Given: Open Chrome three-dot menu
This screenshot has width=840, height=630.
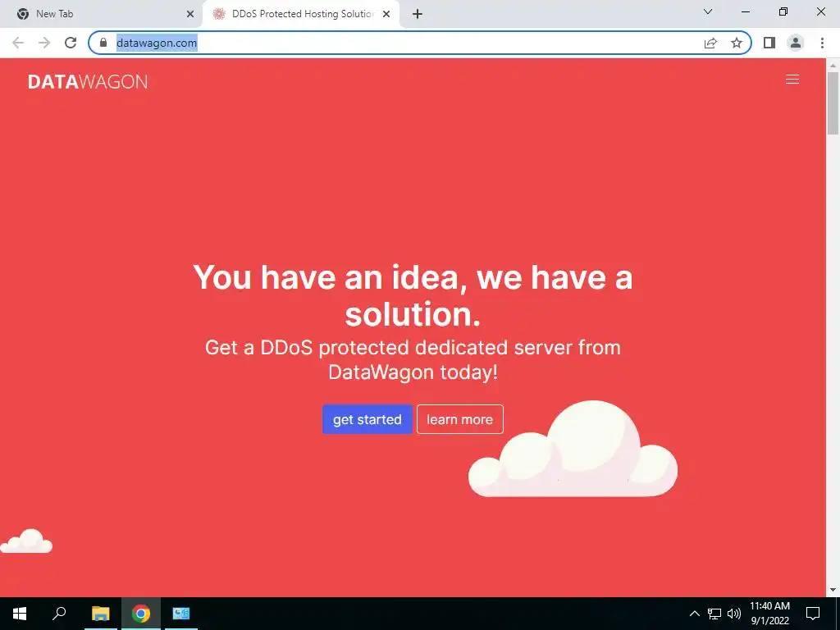Looking at the screenshot, I should [x=822, y=43].
